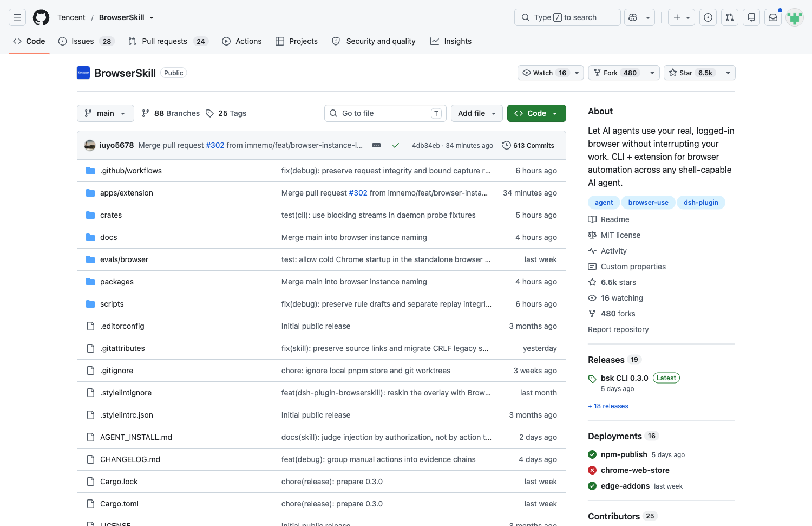Open the Create new plus dropdown
The image size is (812, 526).
(682, 17)
